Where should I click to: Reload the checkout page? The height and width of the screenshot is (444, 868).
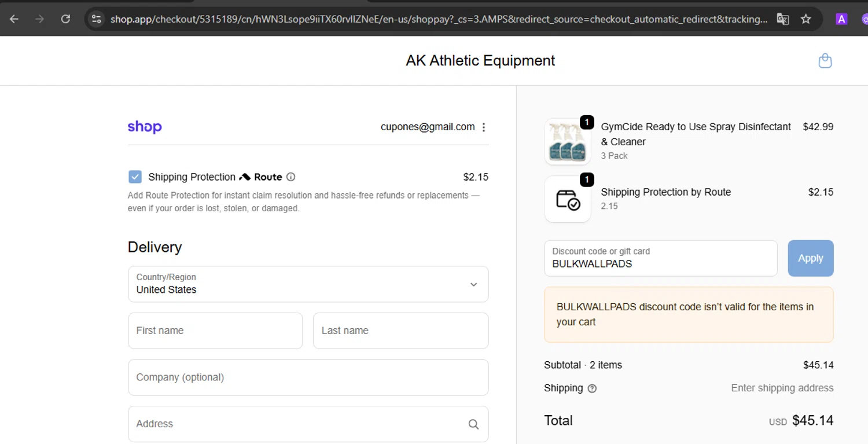point(65,19)
